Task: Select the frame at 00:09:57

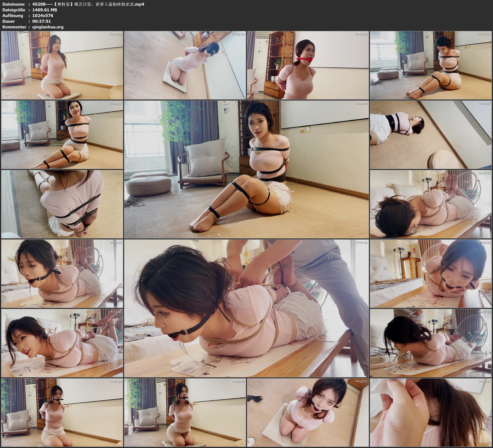Action: [62, 135]
